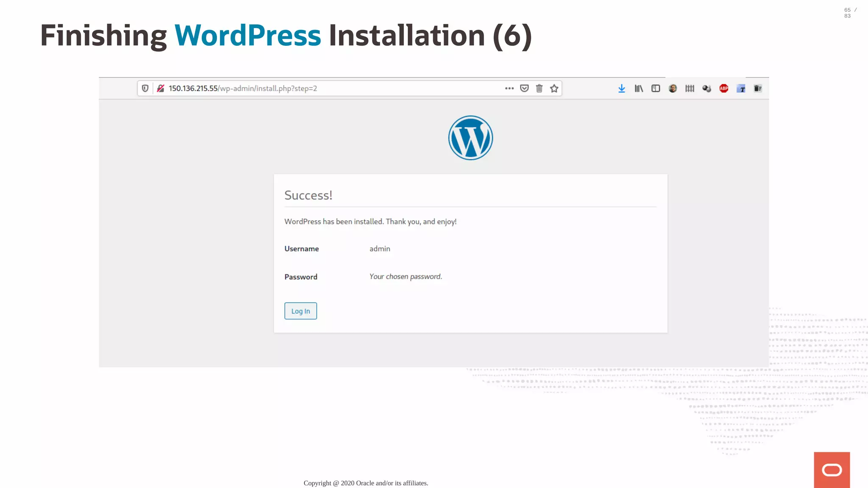Open the Library bookshelf icon

[638, 89]
